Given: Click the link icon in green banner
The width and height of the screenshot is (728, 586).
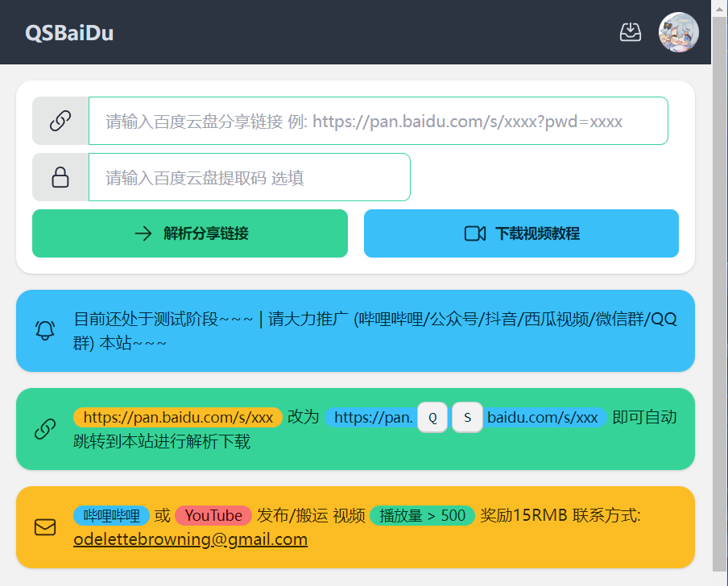Looking at the screenshot, I should point(45,429).
